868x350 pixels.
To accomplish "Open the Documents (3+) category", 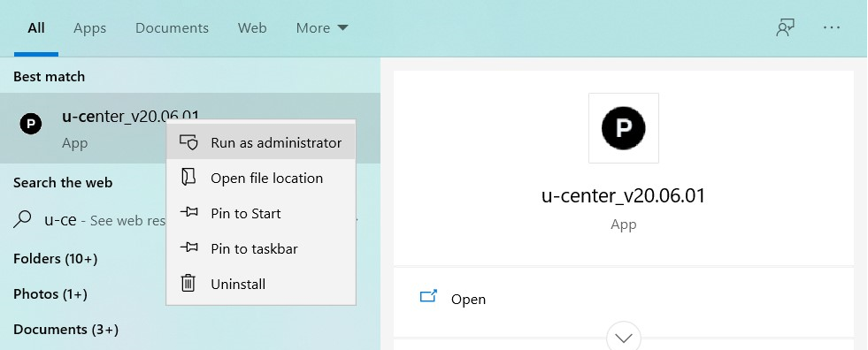I will click(x=65, y=330).
